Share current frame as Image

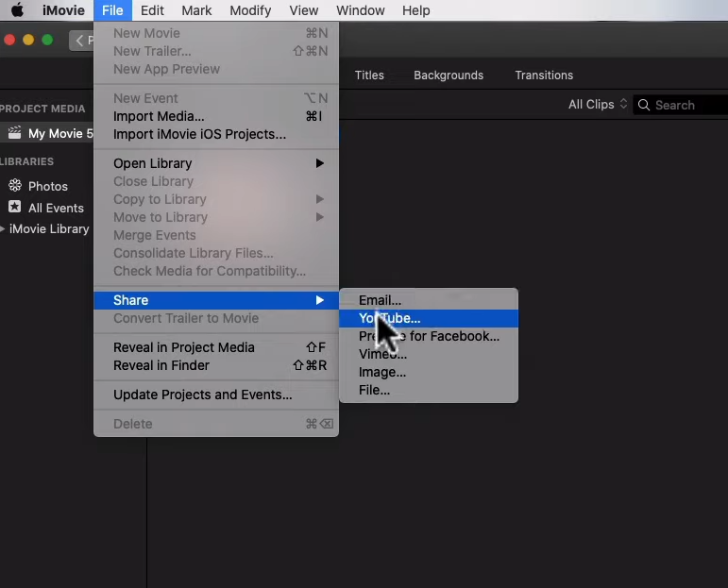[x=429, y=372]
